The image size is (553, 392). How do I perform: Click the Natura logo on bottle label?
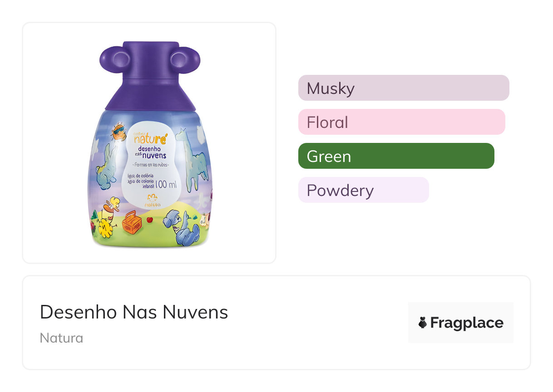152,200
